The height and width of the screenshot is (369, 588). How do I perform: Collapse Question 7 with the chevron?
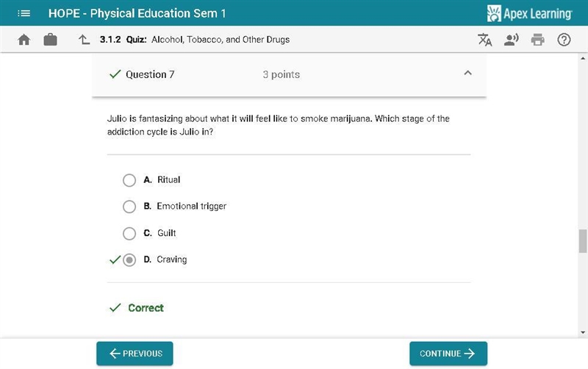pyautogui.click(x=467, y=73)
